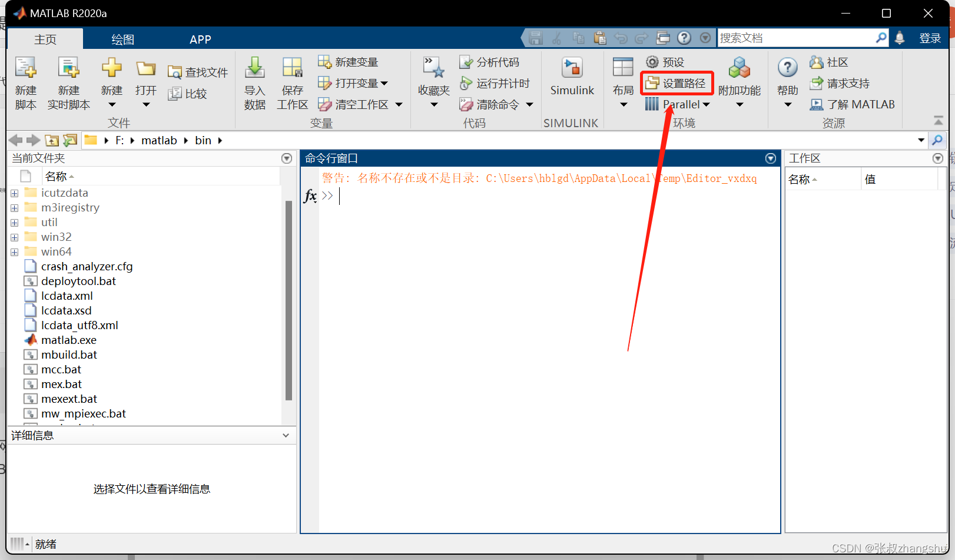
Task: Click inside the 搜索文档 search field
Action: click(801, 37)
